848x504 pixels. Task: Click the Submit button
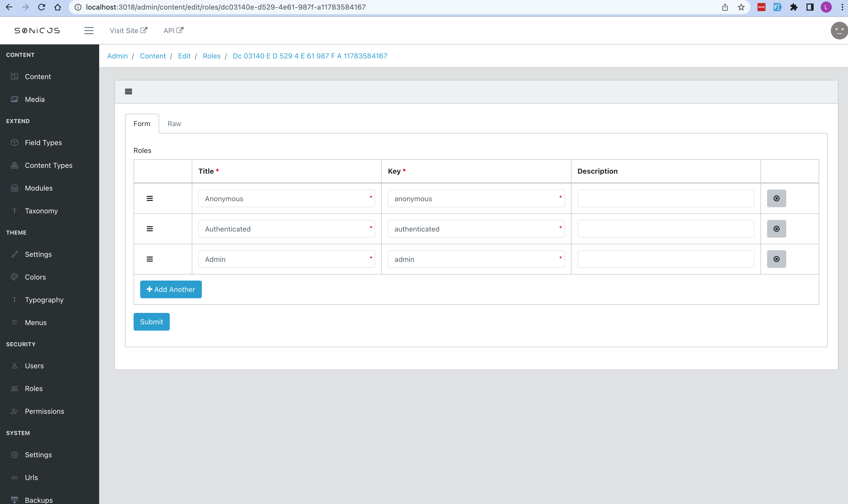pos(151,322)
